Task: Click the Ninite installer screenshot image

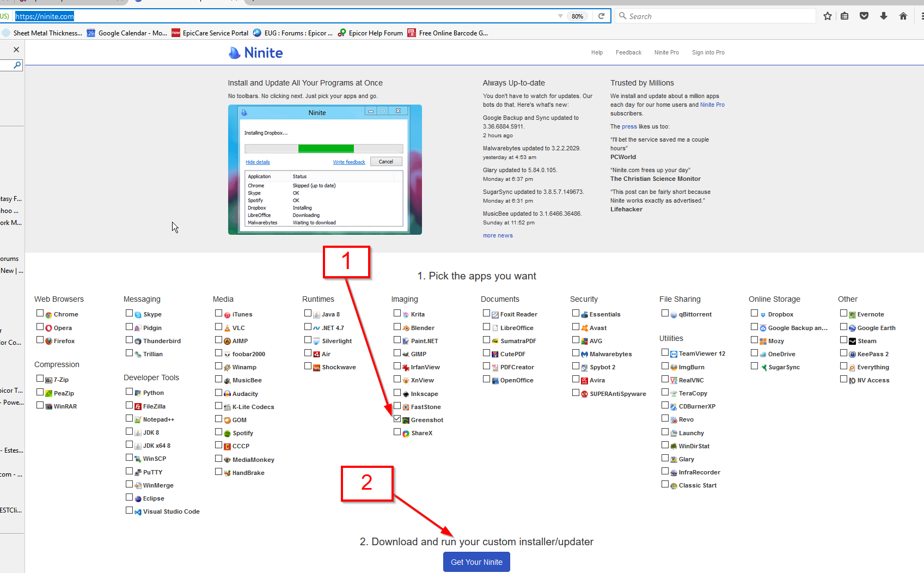Action: (325, 170)
